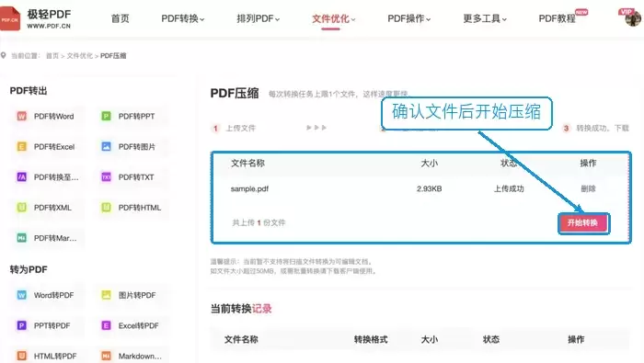
Task: Click the 上传成功 status text
Action: 509,188
